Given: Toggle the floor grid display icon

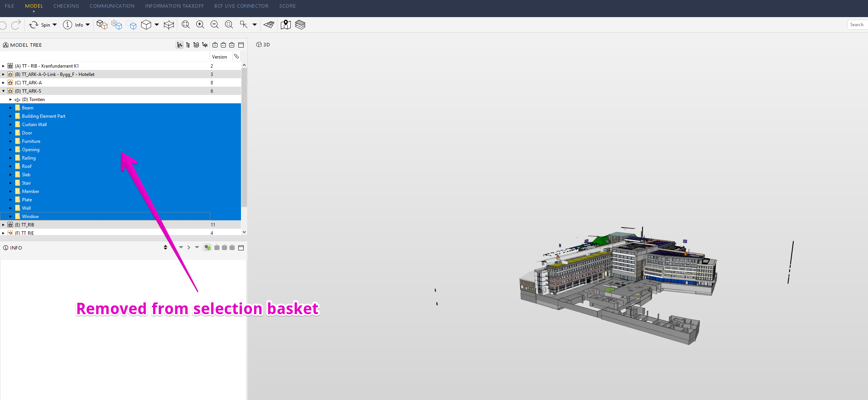Looking at the screenshot, I should click(269, 25).
